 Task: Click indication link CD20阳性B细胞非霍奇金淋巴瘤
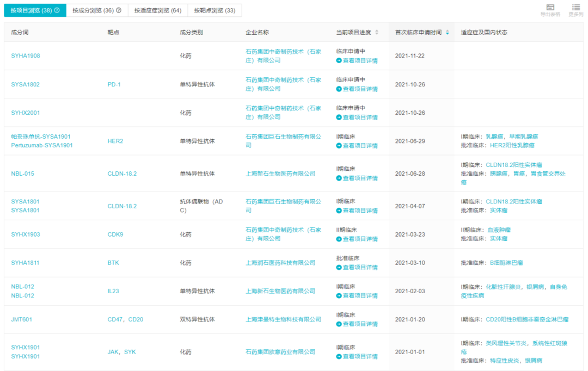[x=527, y=320]
